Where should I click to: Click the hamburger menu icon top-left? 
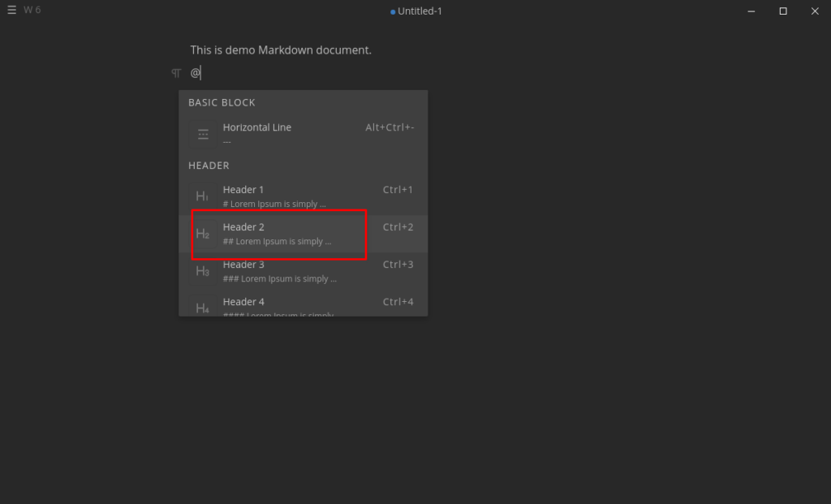[12, 9]
